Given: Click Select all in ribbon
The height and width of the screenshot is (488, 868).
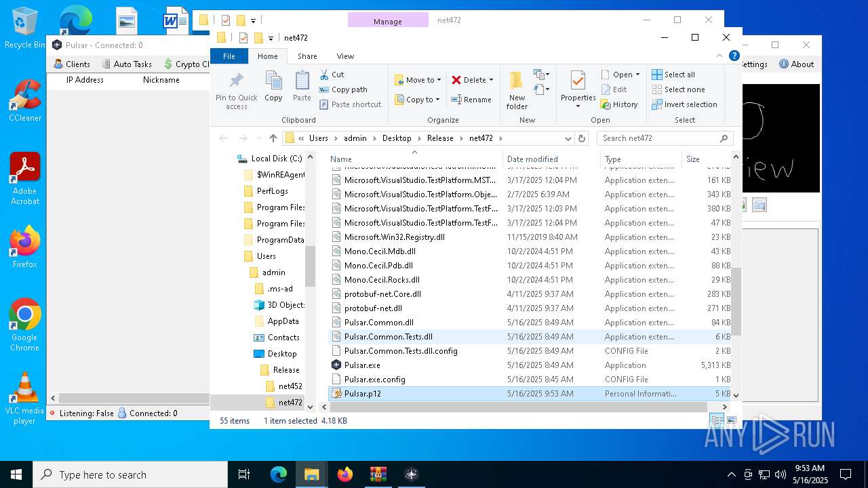Looking at the screenshot, I should [673, 75].
